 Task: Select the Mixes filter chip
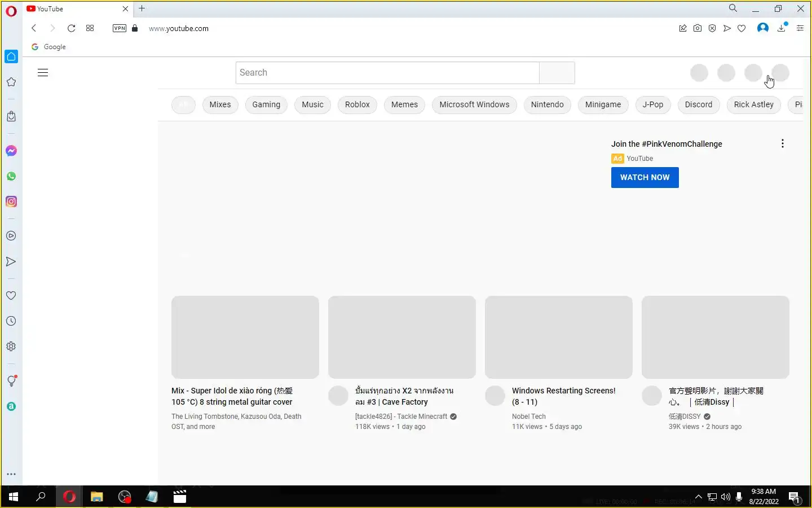coord(220,104)
